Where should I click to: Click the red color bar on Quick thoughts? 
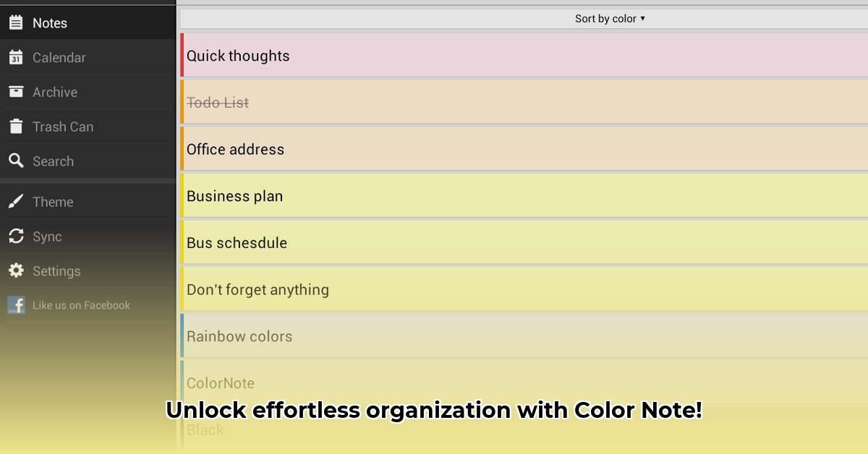[182, 55]
